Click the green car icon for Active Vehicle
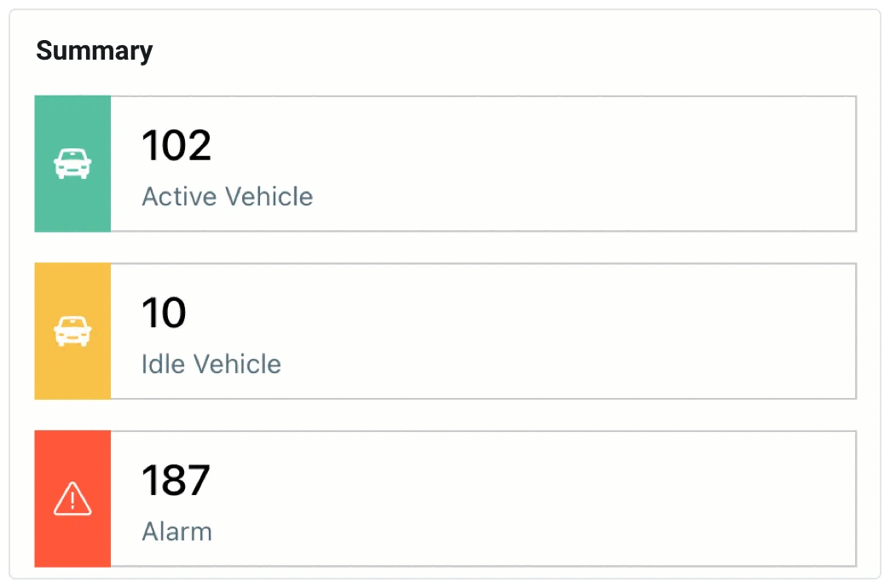The width and height of the screenshot is (890, 588). [x=72, y=164]
